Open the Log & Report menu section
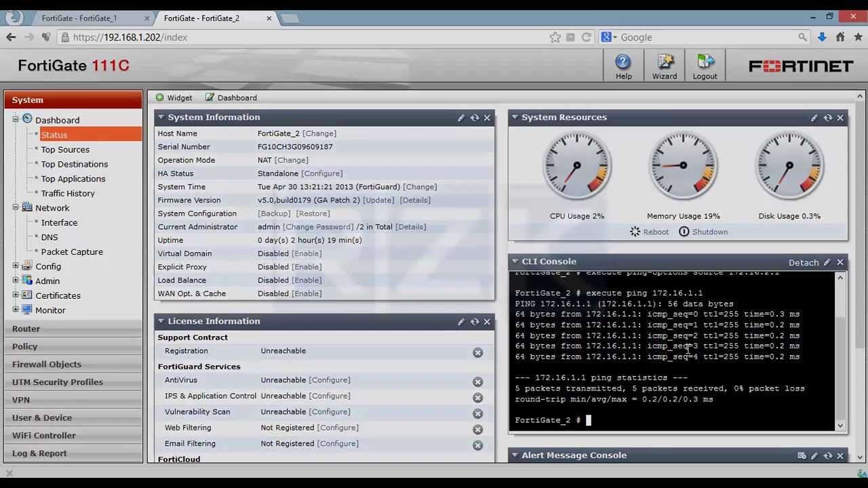868x488 pixels. 73,453
